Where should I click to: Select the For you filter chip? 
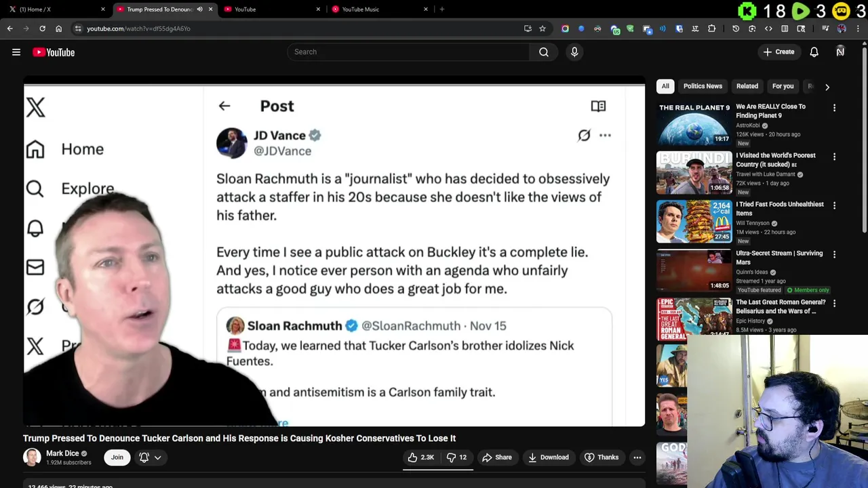(x=783, y=86)
